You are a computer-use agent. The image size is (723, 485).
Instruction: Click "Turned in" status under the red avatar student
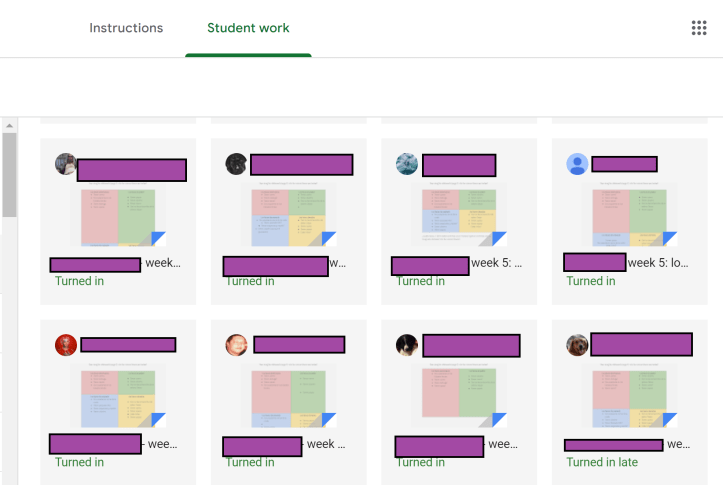[x=80, y=462]
